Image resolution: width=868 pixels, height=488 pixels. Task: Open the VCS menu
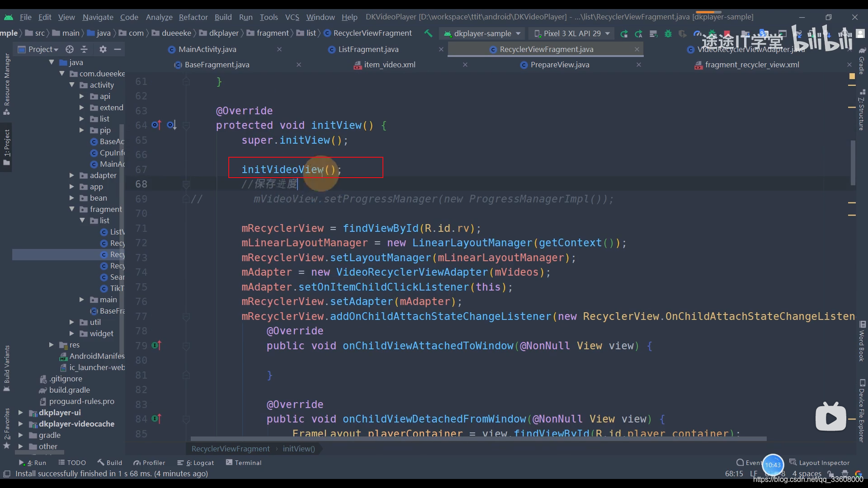(x=292, y=17)
